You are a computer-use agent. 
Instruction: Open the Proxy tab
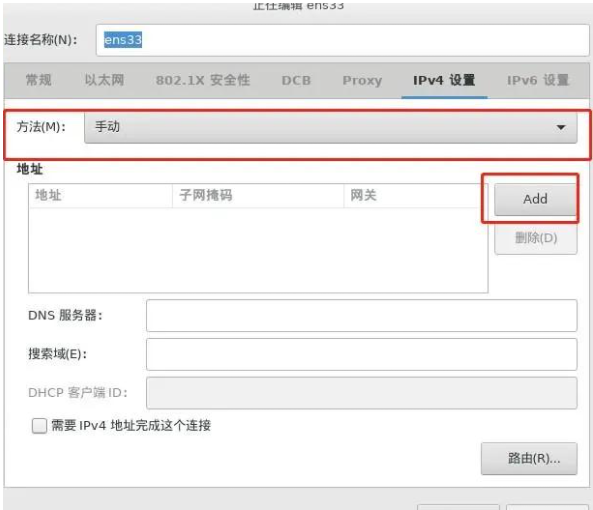[x=362, y=80]
